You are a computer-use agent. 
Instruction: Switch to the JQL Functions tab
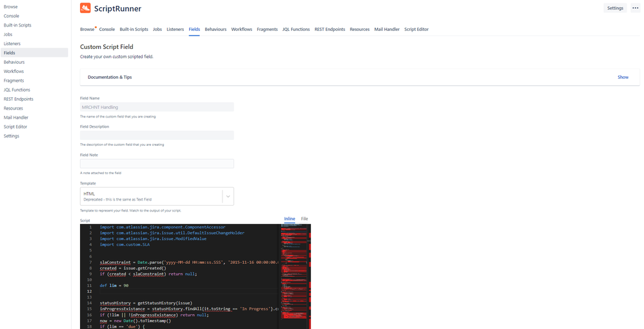[296, 29]
